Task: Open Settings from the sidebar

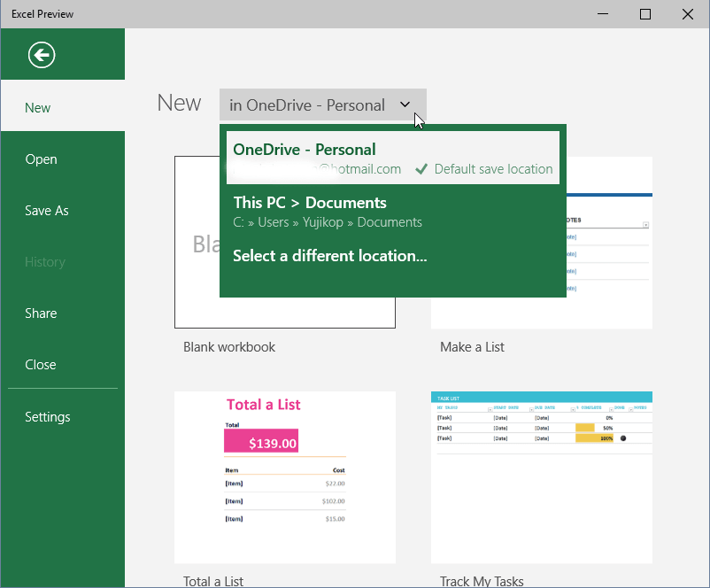Action: (x=48, y=417)
